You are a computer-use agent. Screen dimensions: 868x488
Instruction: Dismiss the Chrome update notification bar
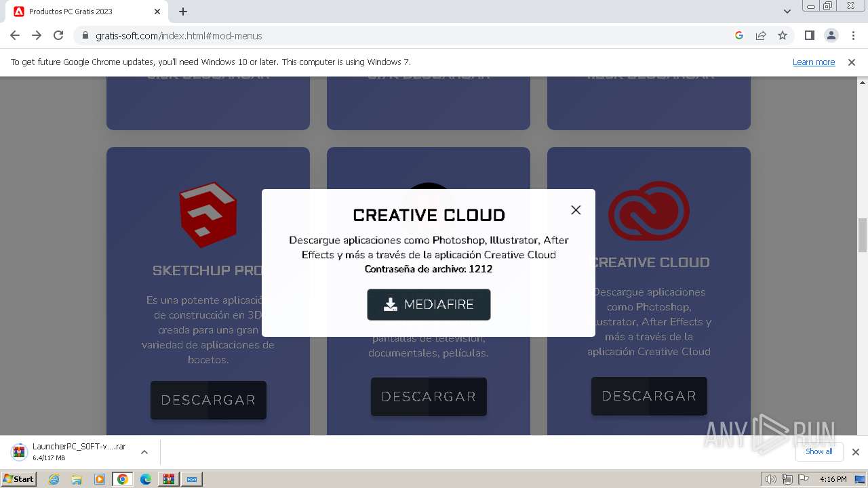[x=852, y=62]
